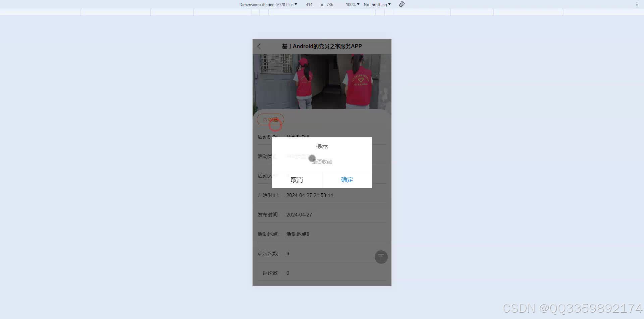The height and width of the screenshot is (319, 644).
Task: Click the 点击次数 label
Action: 268,254
